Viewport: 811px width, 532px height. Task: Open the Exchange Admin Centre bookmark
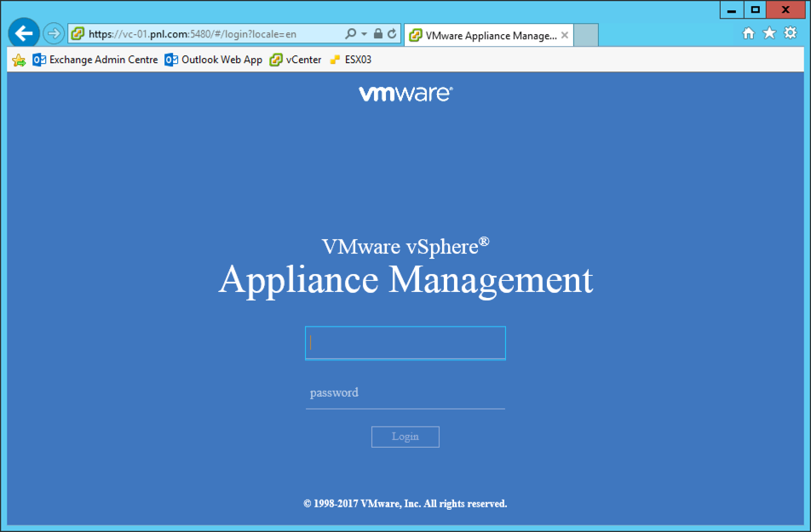tap(95, 60)
